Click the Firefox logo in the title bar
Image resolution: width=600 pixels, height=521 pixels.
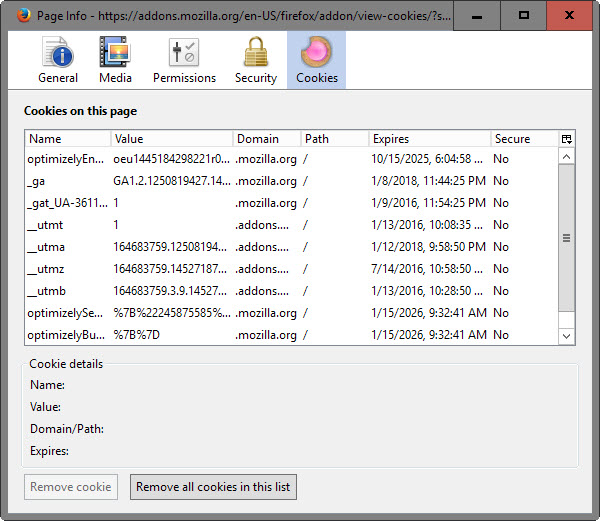[x=24, y=16]
